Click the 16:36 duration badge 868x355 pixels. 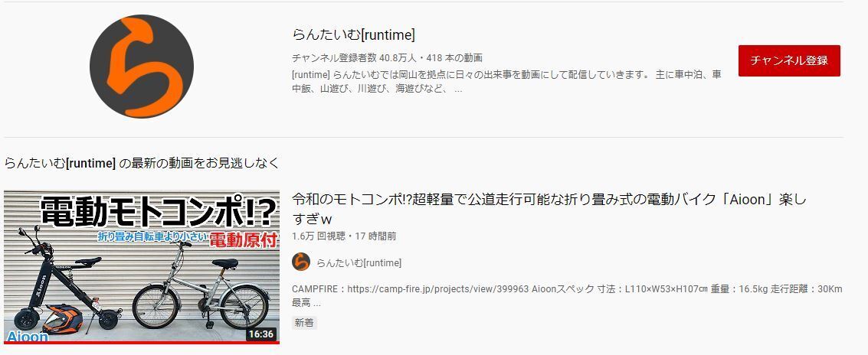click(260, 334)
